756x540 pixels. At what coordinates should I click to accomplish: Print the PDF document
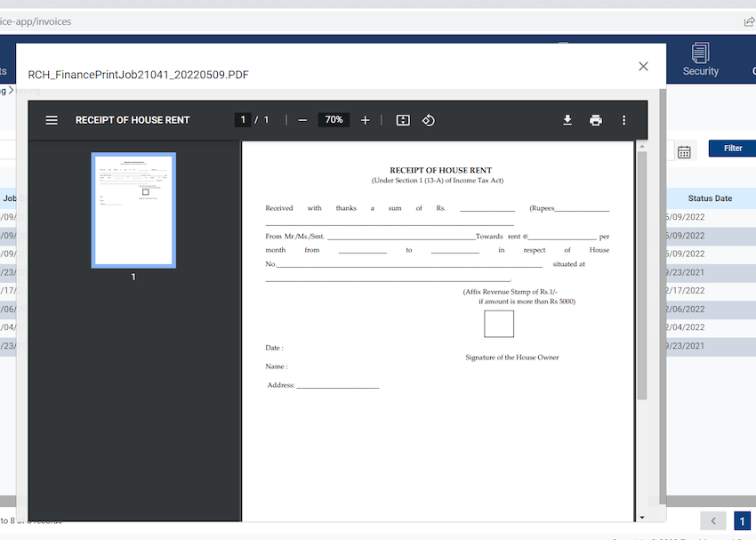pos(595,119)
